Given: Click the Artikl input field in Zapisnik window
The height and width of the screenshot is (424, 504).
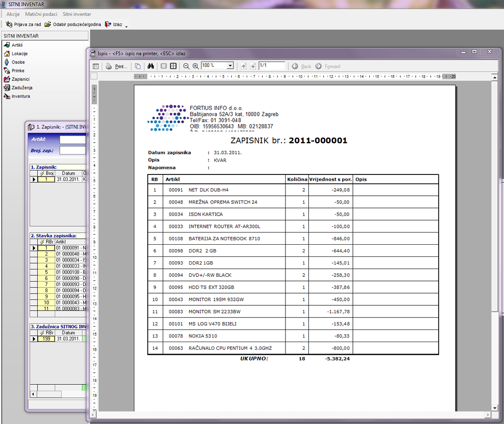Looking at the screenshot, I should (73, 140).
